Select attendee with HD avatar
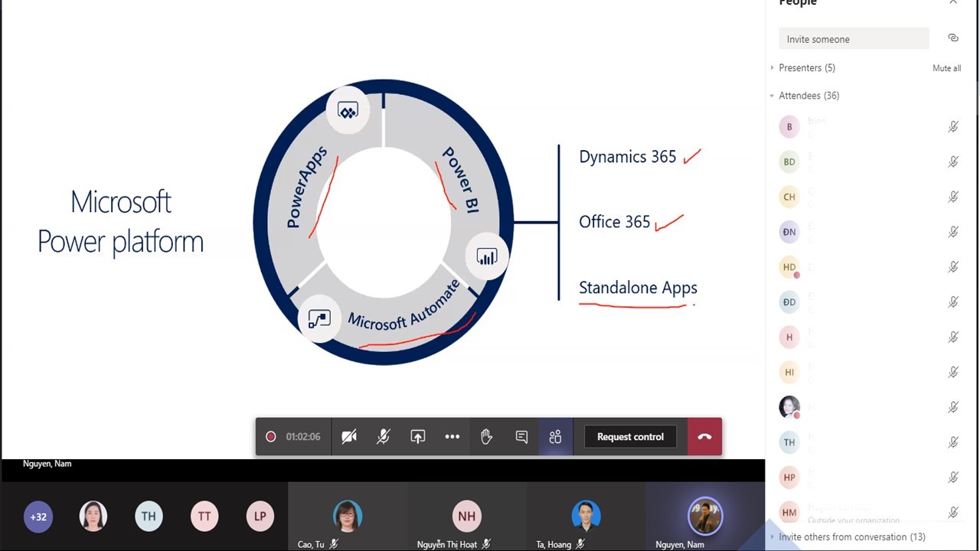The image size is (980, 551). pyautogui.click(x=789, y=267)
